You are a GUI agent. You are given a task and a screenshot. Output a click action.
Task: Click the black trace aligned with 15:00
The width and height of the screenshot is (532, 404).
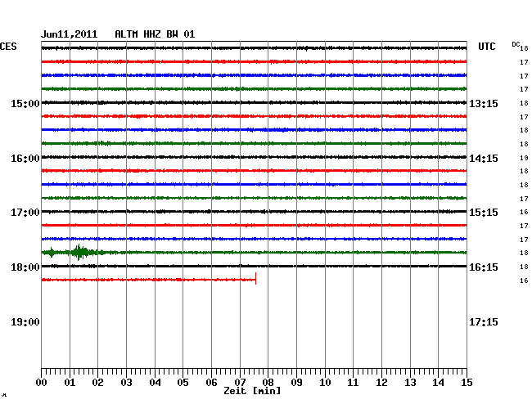click(254, 102)
